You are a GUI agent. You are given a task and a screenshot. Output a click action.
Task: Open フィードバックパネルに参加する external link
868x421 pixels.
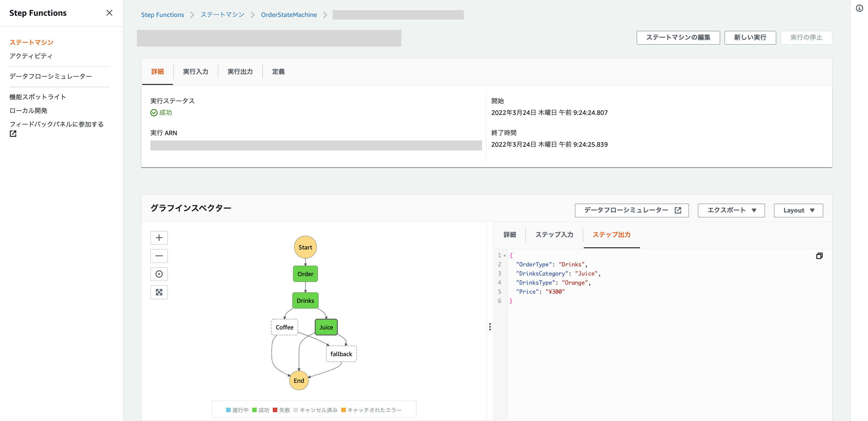(56, 124)
